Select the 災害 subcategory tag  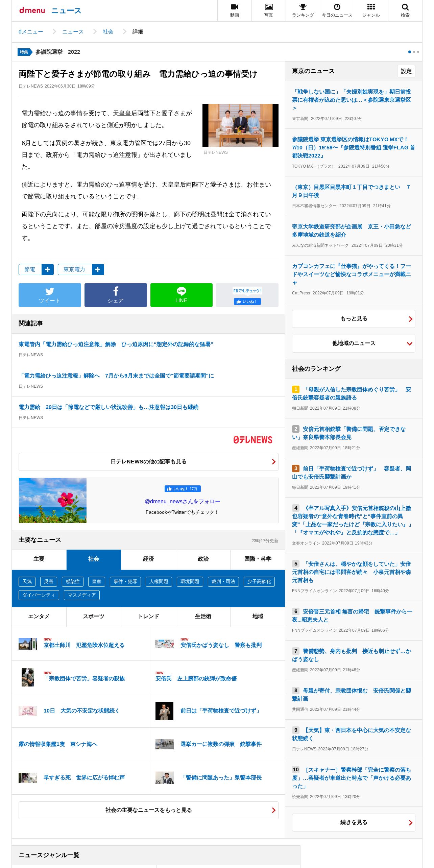click(49, 582)
